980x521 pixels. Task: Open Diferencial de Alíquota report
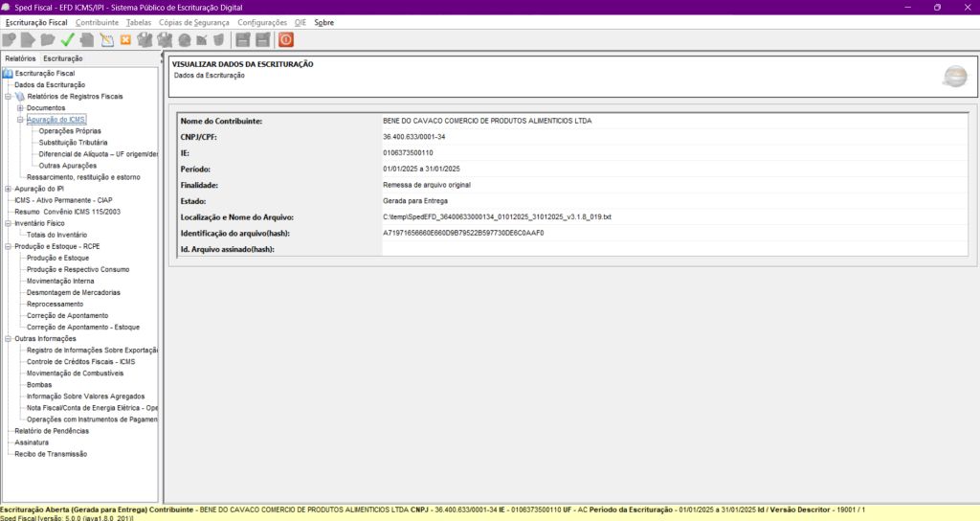pyautogui.click(x=99, y=154)
